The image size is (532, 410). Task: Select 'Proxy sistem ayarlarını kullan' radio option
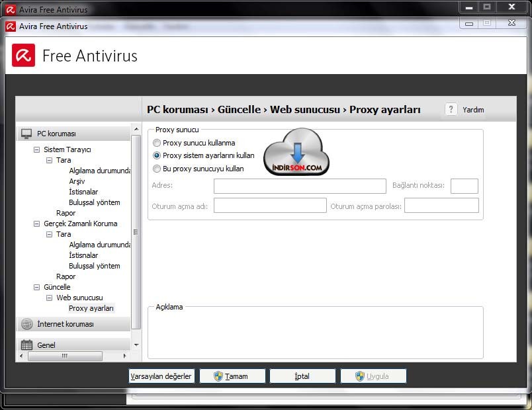click(x=156, y=155)
